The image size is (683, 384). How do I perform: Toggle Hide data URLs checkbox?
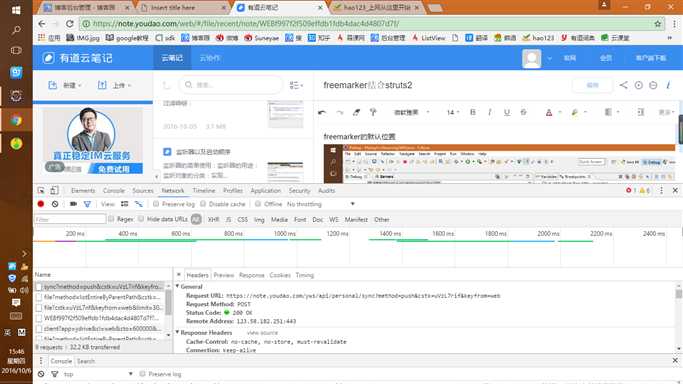[141, 219]
